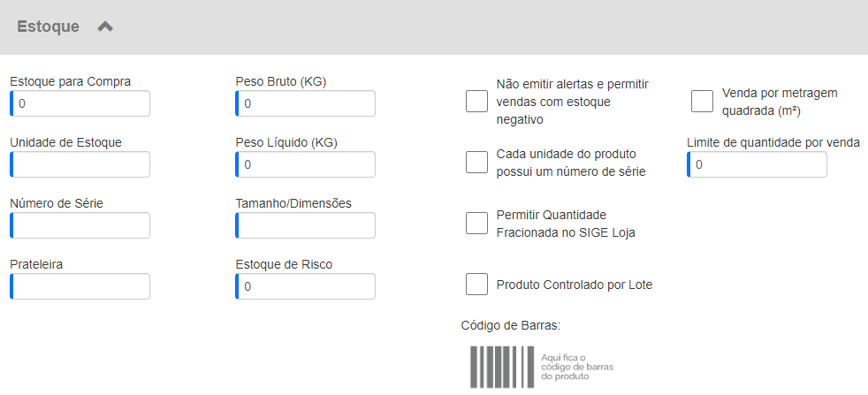The height and width of the screenshot is (395, 868).
Task: Check the serial number per unit option
Action: [x=476, y=162]
